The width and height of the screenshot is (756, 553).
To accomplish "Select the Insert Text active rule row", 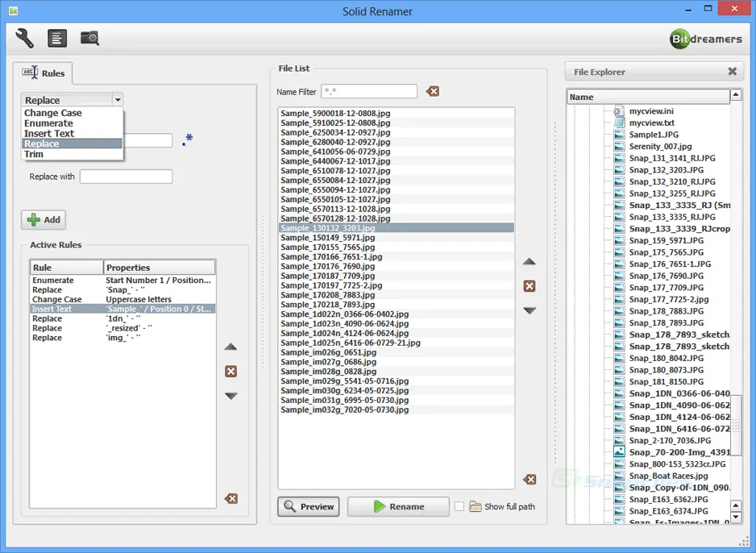I will coord(123,309).
